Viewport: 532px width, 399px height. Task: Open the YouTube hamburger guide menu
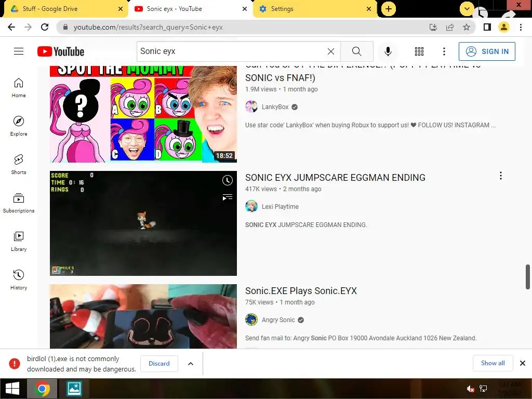pos(19,51)
